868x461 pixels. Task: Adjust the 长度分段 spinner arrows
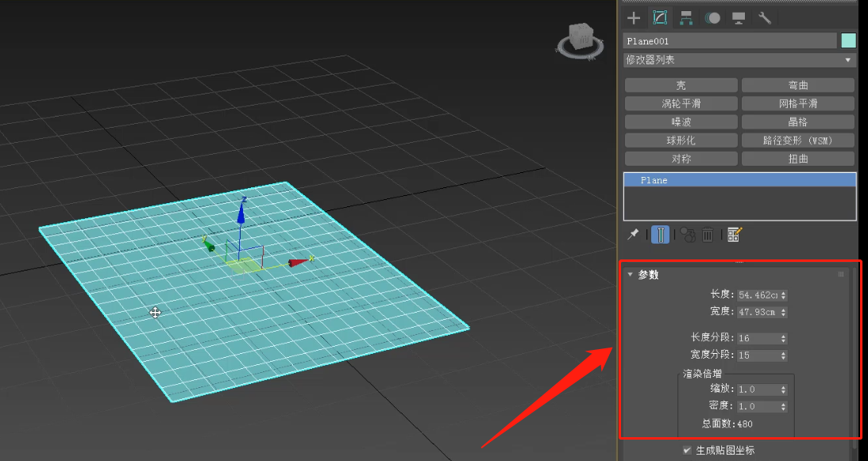point(783,338)
